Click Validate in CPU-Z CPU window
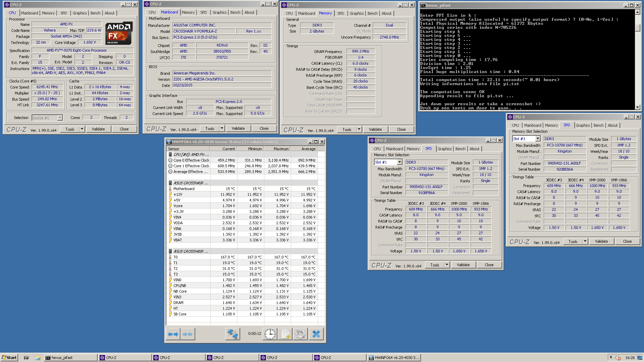 coord(98,129)
